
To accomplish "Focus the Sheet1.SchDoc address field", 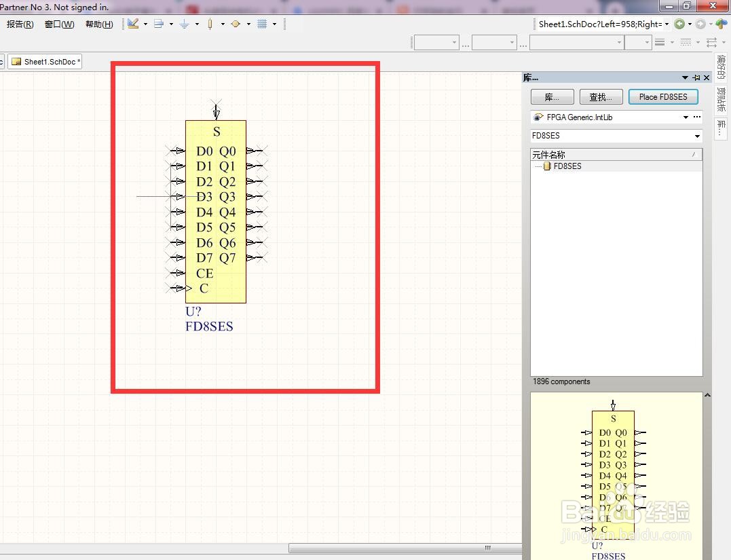I will 599,24.
